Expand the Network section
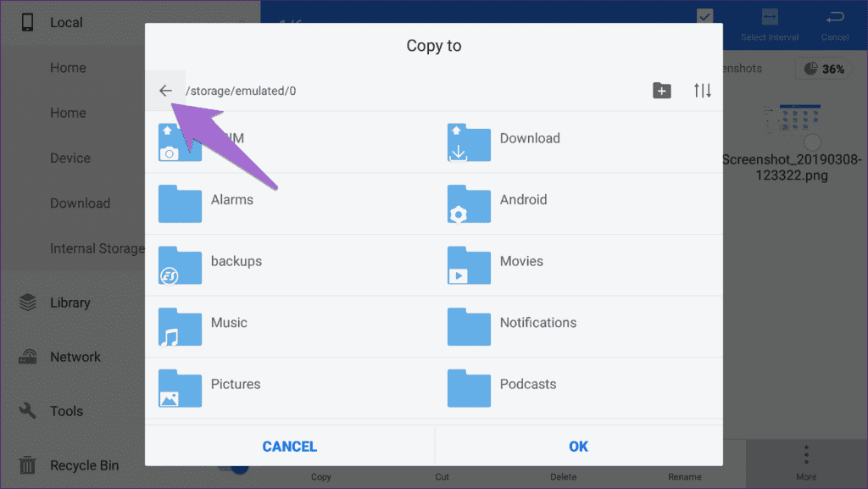Image resolution: width=868 pixels, height=489 pixels. pos(75,357)
